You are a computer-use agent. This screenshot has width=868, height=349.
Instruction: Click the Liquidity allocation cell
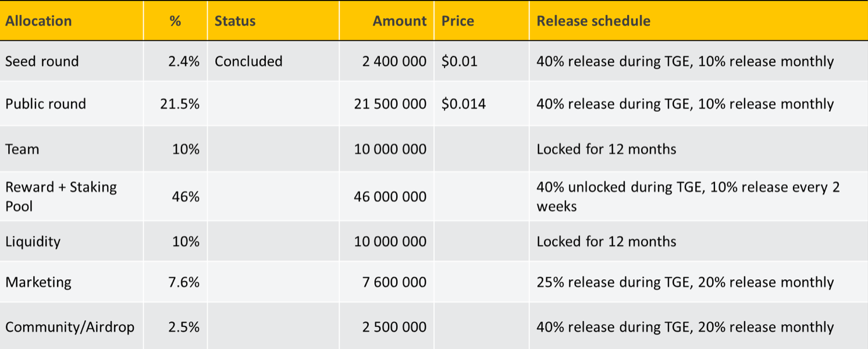[33, 241]
